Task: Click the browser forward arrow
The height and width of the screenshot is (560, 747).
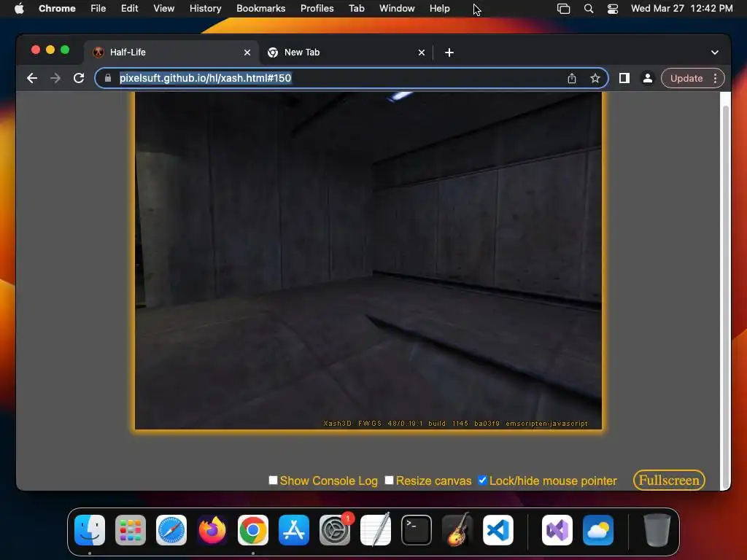Action: coord(55,78)
